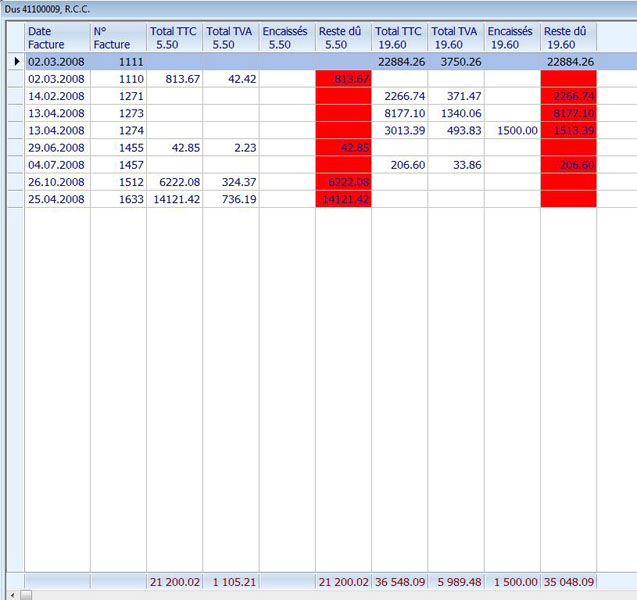Select the 1500.00 Encaissés cell
This screenshot has width=637, height=600.
[x=512, y=130]
